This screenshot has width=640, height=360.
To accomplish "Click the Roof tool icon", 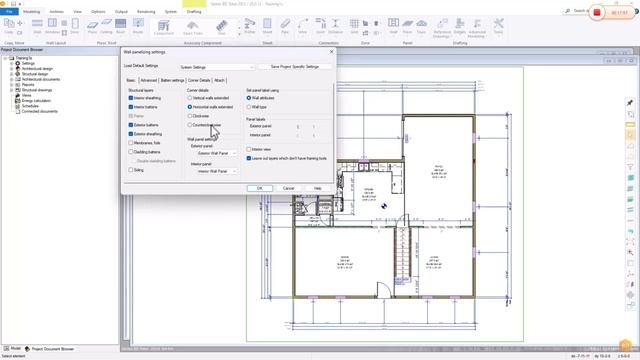I will [120, 24].
